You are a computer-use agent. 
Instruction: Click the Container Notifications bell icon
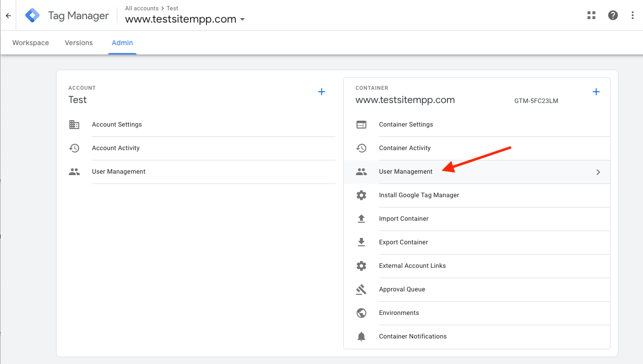tap(362, 337)
